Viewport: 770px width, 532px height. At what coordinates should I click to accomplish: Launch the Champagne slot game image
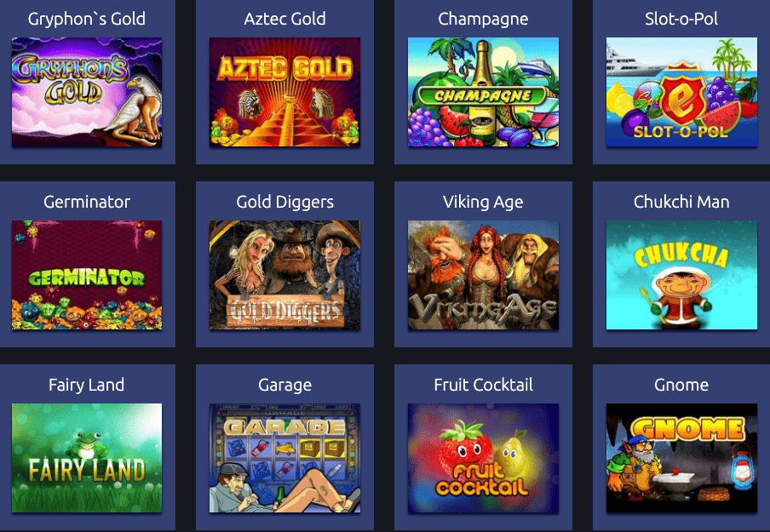click(x=483, y=92)
